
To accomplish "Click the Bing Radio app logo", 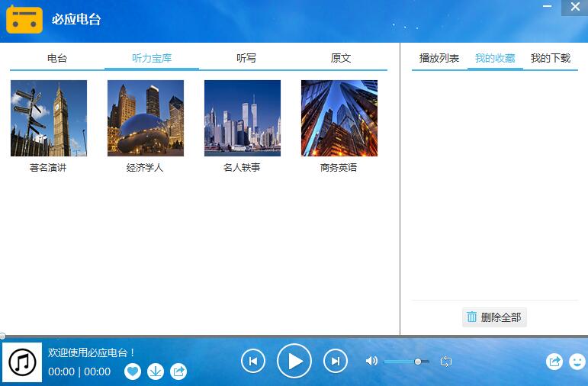I will coord(24,19).
